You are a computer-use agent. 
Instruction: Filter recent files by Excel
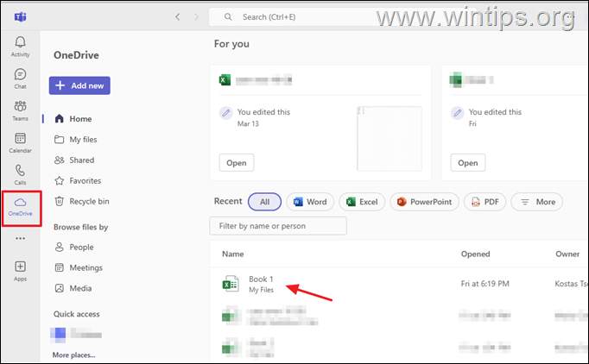click(362, 202)
